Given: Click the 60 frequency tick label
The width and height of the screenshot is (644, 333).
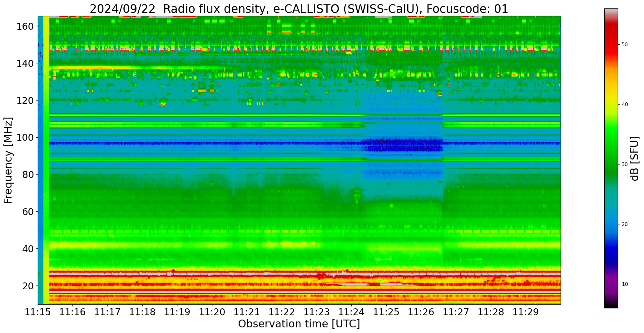Looking at the screenshot, I should pos(28,212).
